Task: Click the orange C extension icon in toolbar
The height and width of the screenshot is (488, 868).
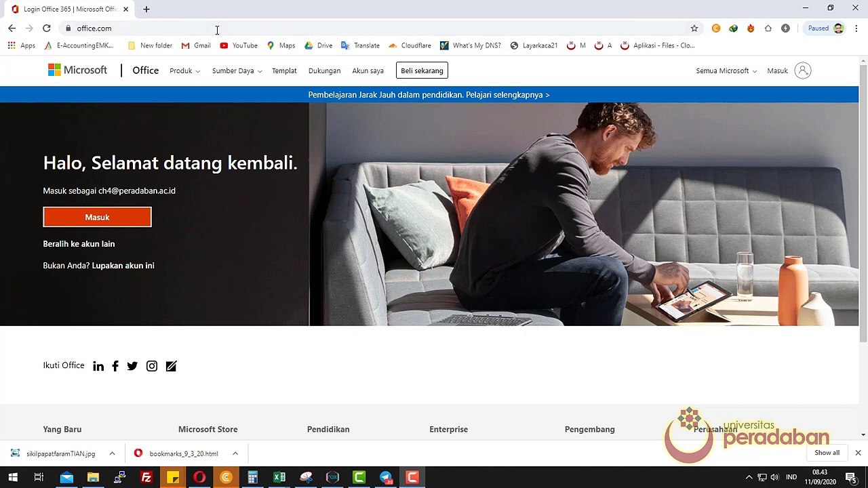Action: tap(716, 28)
